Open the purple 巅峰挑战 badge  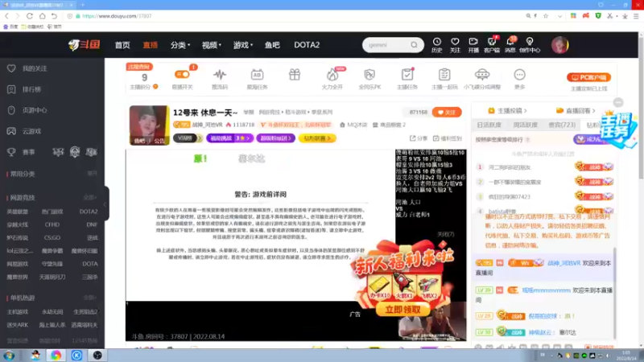229,138
